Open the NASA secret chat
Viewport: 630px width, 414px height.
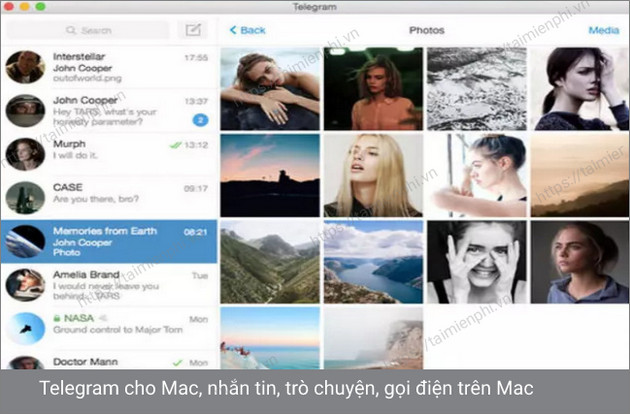pyautogui.click(x=109, y=329)
